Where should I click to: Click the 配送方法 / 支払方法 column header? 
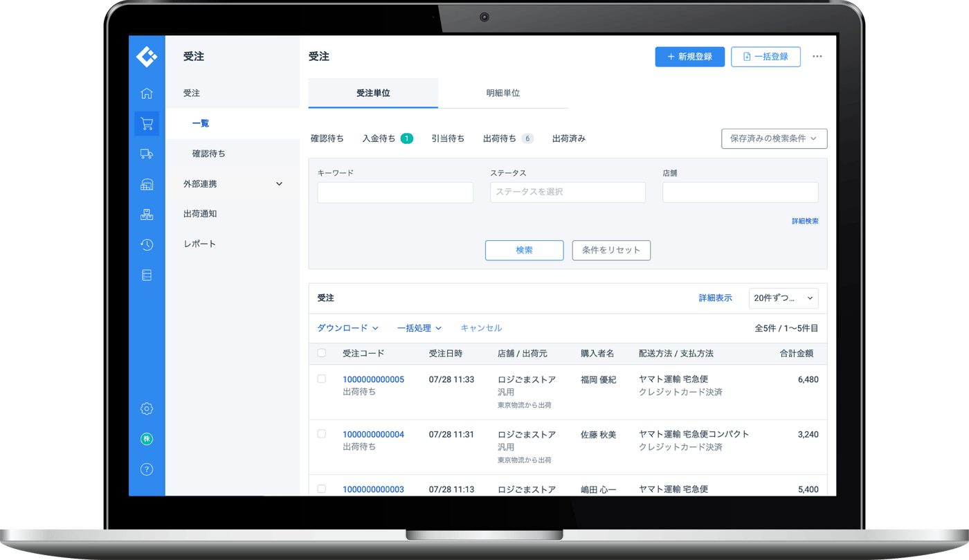(676, 354)
